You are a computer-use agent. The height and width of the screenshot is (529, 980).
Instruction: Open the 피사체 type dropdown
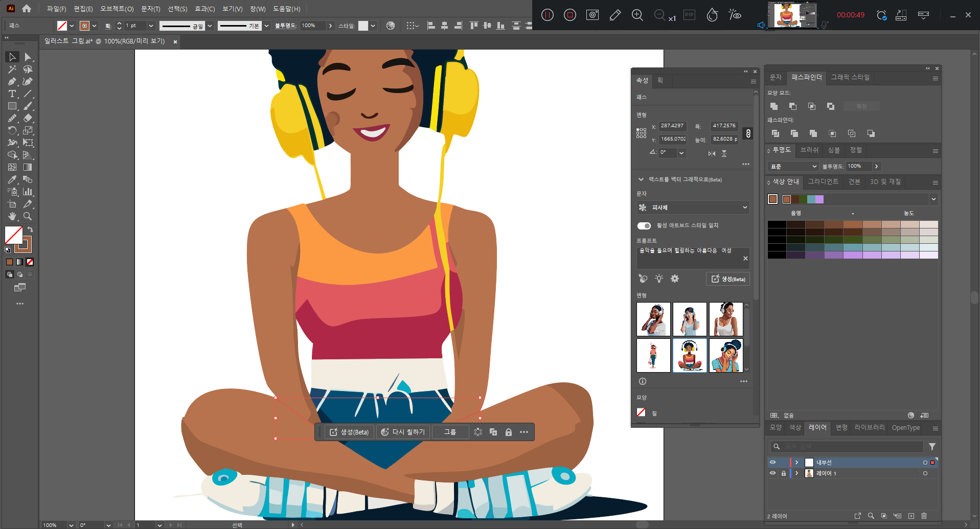[693, 208]
